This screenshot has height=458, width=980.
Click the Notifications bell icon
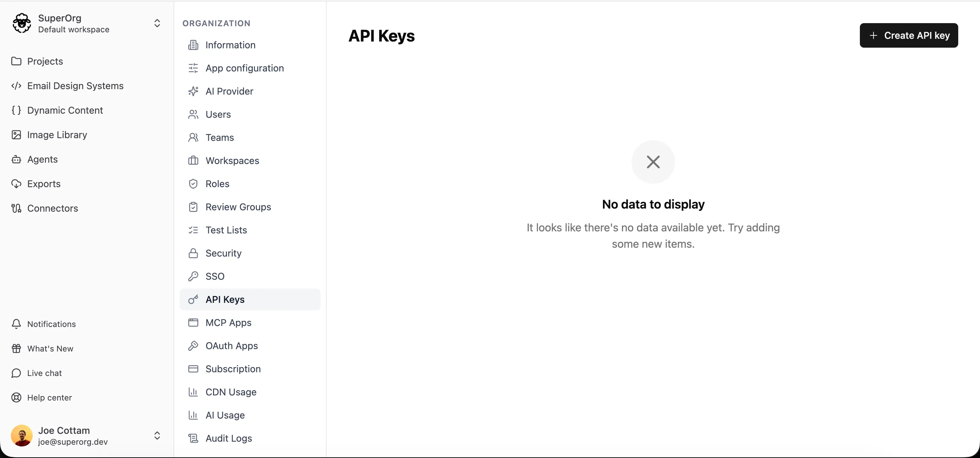coord(16,324)
